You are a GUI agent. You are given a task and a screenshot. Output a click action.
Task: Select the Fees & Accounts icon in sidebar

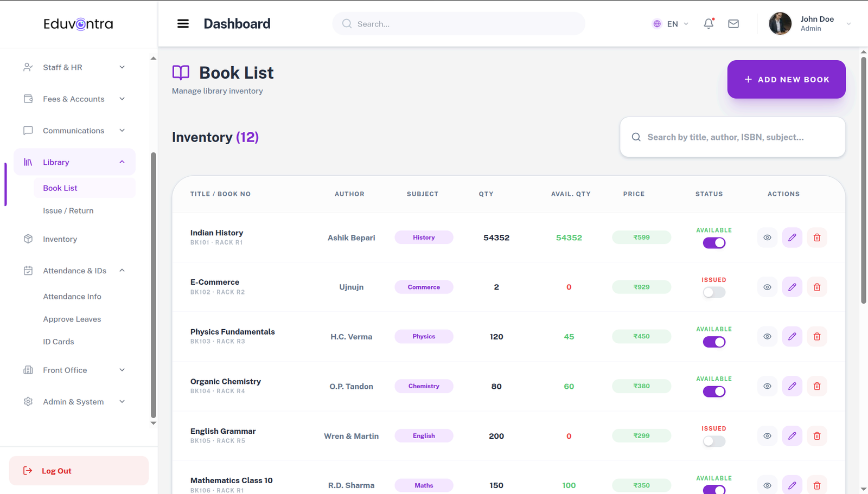(x=28, y=99)
